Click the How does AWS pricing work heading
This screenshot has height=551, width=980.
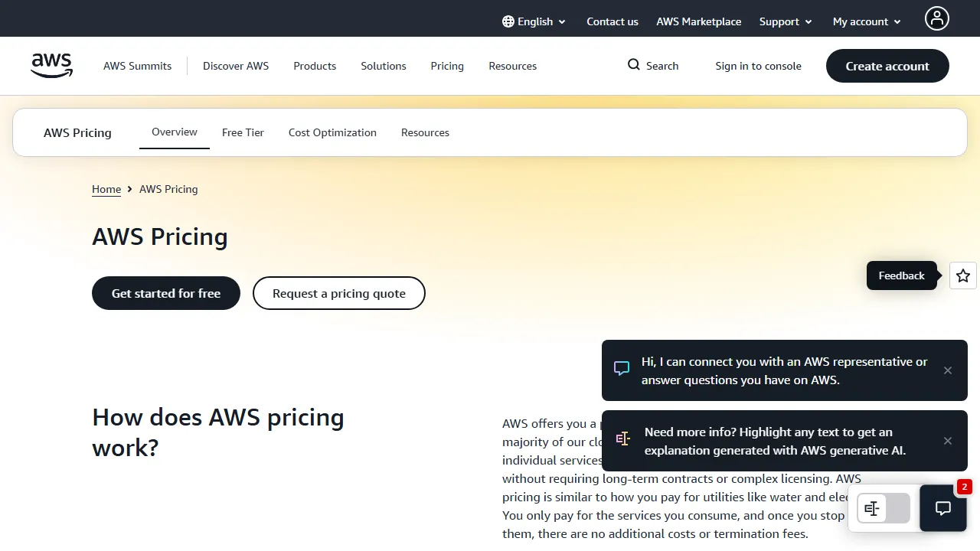coord(218,432)
